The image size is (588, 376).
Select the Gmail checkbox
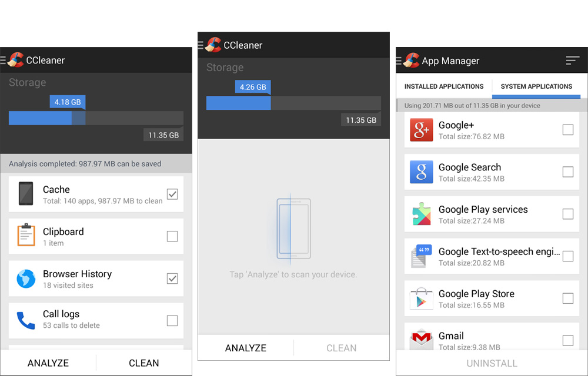point(568,340)
